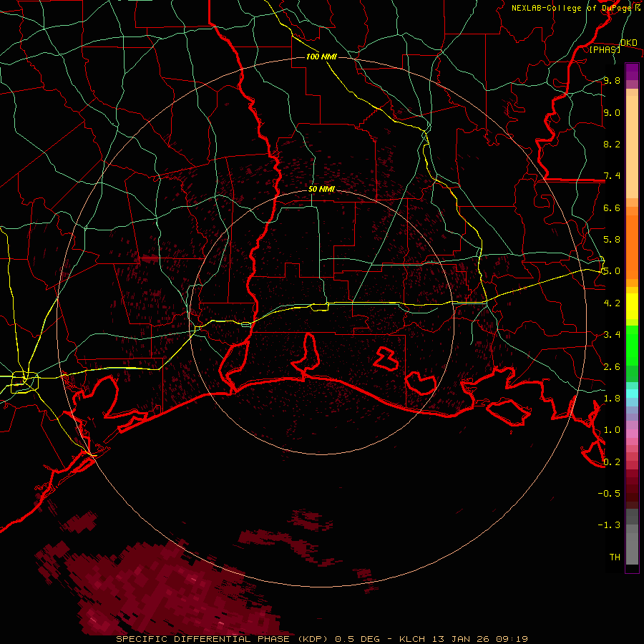Click the [PHAS] units label

pyautogui.click(x=605, y=49)
